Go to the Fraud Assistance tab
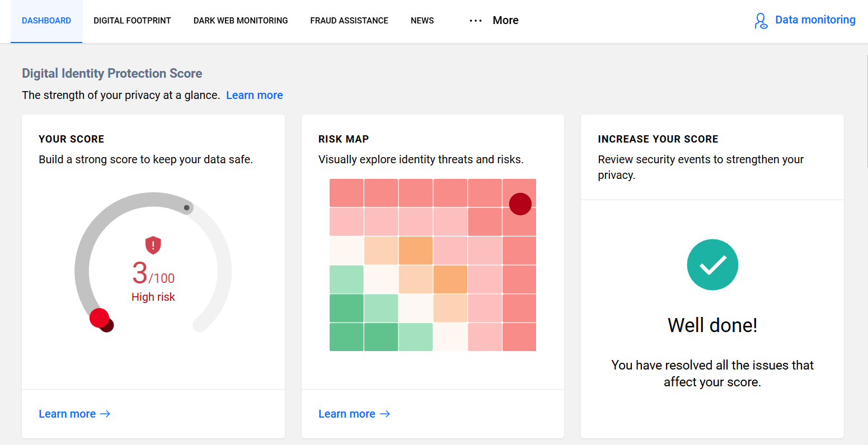This screenshot has height=445, width=868. click(x=349, y=21)
